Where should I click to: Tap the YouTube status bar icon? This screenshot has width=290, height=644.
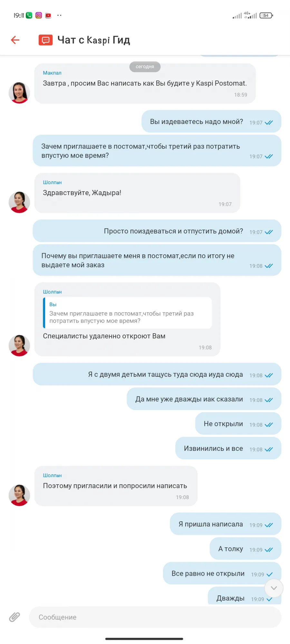(x=48, y=15)
